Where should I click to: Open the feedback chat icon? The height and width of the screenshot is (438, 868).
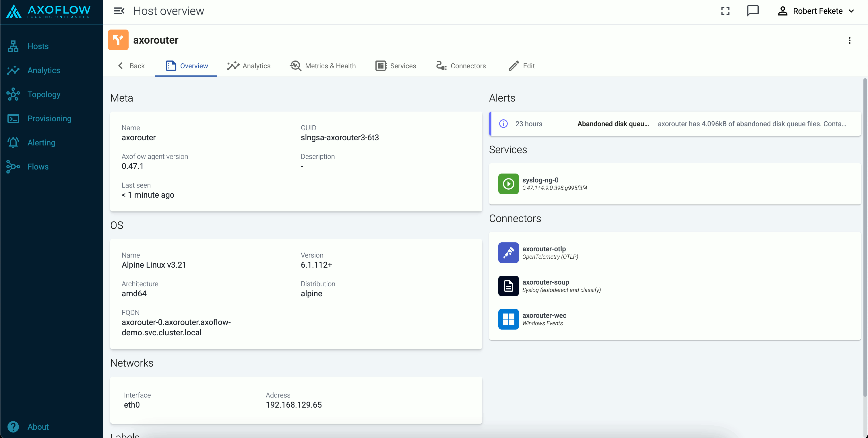pyautogui.click(x=753, y=11)
